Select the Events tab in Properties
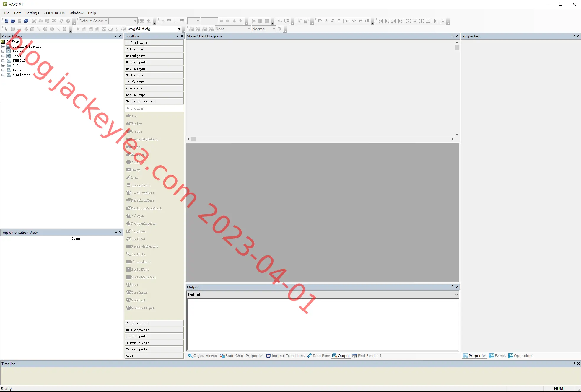 497,356
